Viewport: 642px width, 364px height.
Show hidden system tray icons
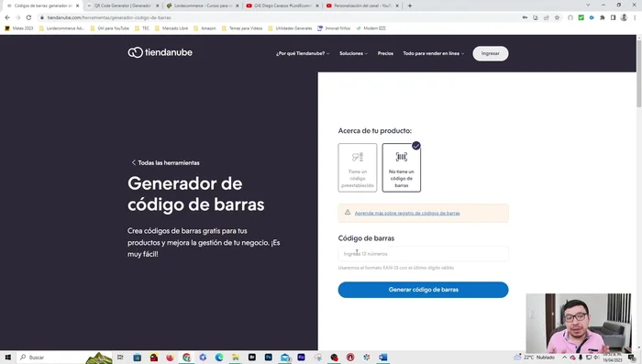(x=564, y=357)
